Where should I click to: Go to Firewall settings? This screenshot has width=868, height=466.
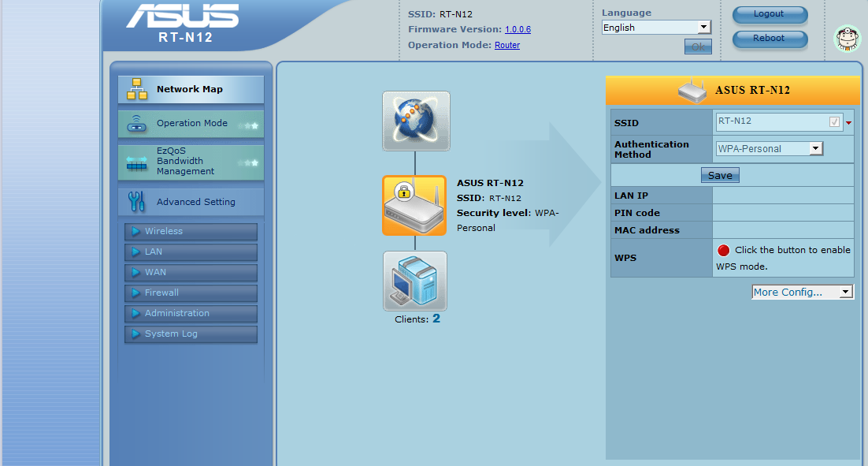191,293
